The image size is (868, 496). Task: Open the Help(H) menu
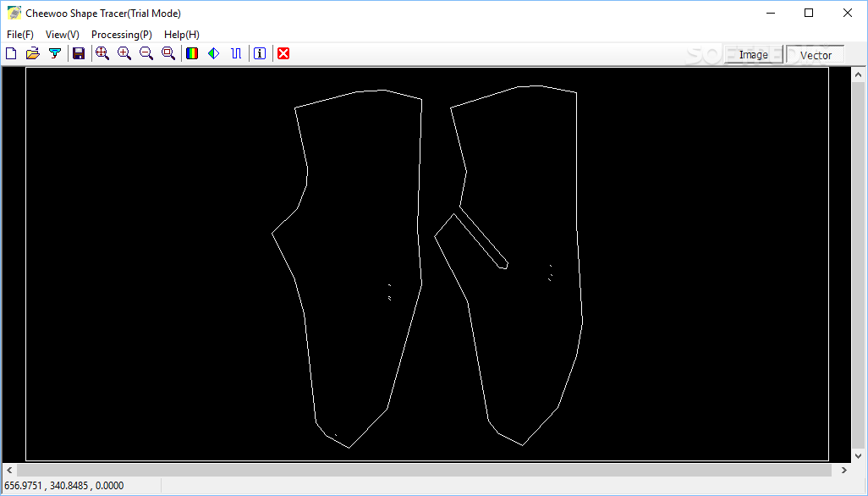pyautogui.click(x=182, y=35)
